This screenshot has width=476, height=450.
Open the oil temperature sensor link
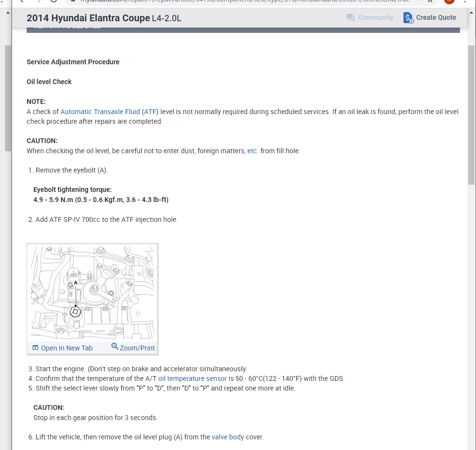[193, 378]
